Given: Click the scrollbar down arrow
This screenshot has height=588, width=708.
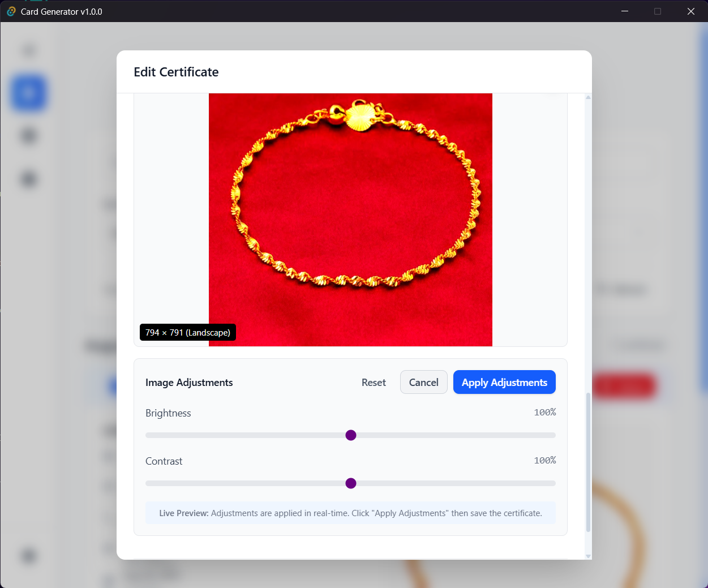Looking at the screenshot, I should tap(587, 556).
